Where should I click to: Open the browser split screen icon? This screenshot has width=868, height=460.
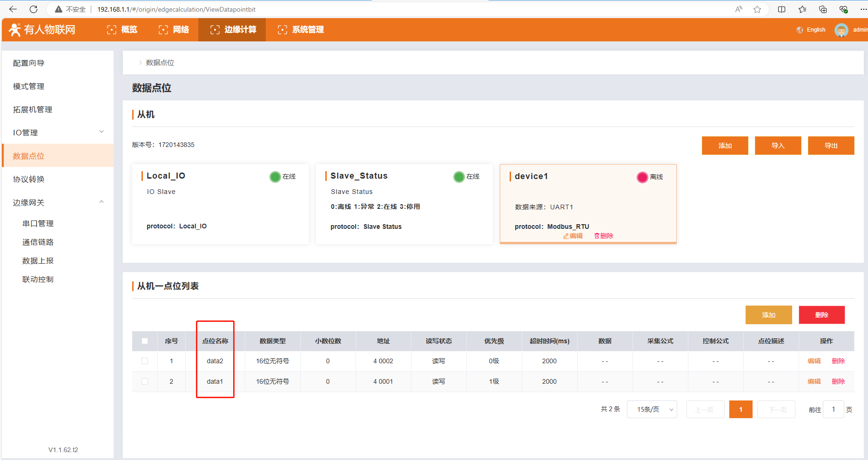pos(781,9)
